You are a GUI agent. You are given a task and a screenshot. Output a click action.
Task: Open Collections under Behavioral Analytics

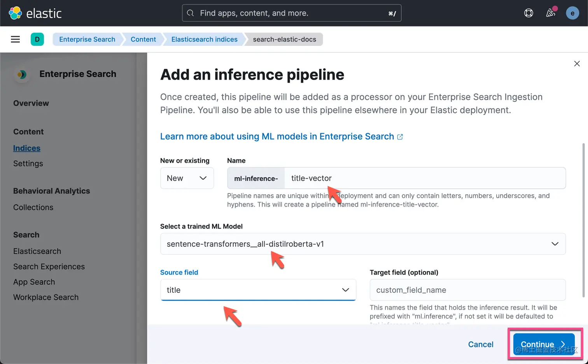pos(33,207)
